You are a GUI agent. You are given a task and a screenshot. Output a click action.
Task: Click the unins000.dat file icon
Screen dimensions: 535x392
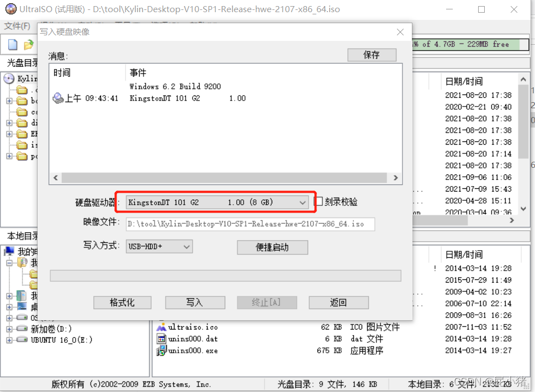pos(161,339)
